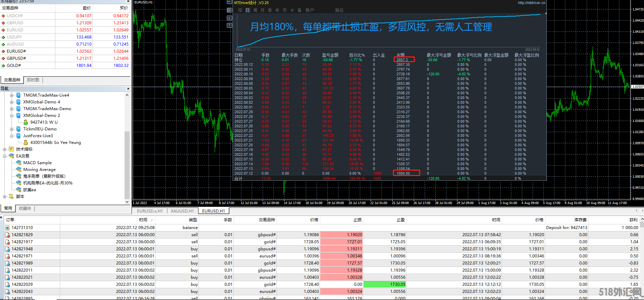Click the MTDriver question mark help icon

coord(230,25)
